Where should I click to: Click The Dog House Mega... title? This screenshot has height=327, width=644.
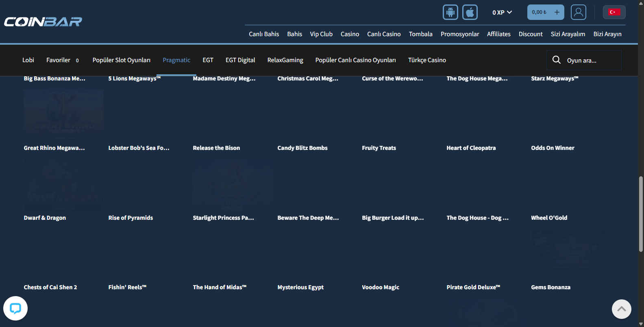[x=477, y=78]
